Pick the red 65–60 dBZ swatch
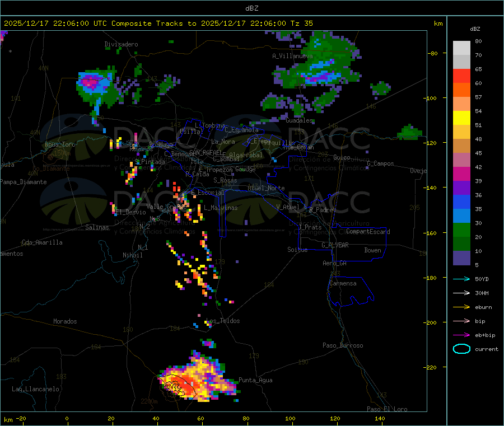The image size is (504, 426). pos(461,76)
